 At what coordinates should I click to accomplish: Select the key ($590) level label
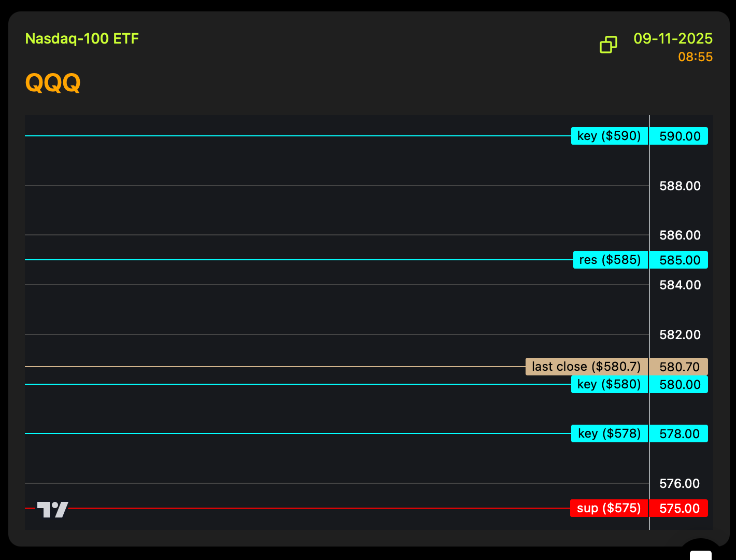click(x=610, y=136)
